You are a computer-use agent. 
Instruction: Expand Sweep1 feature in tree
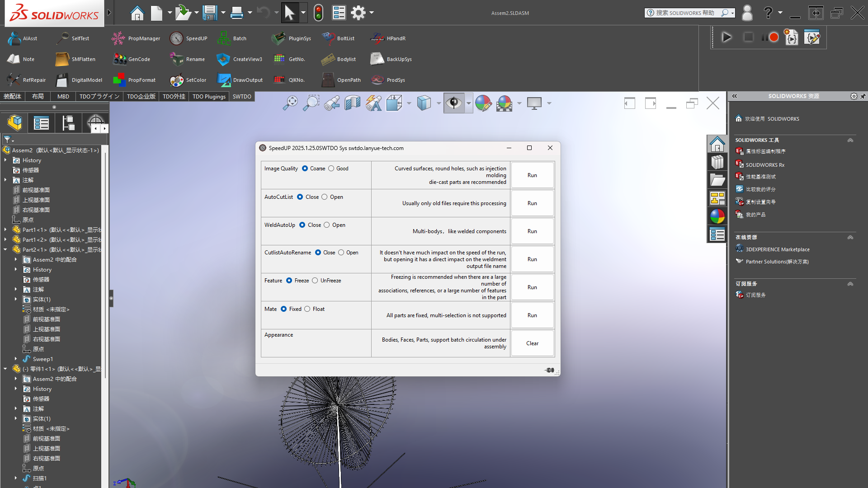(x=16, y=359)
